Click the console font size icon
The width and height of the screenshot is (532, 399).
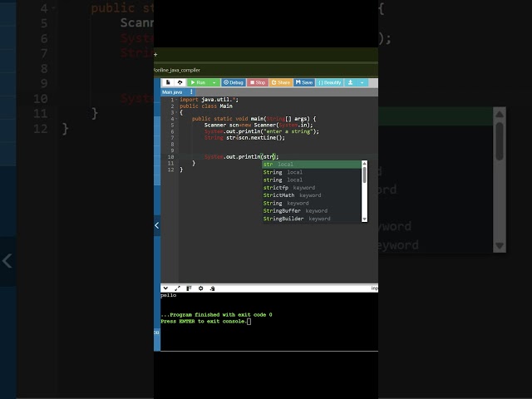[189, 288]
